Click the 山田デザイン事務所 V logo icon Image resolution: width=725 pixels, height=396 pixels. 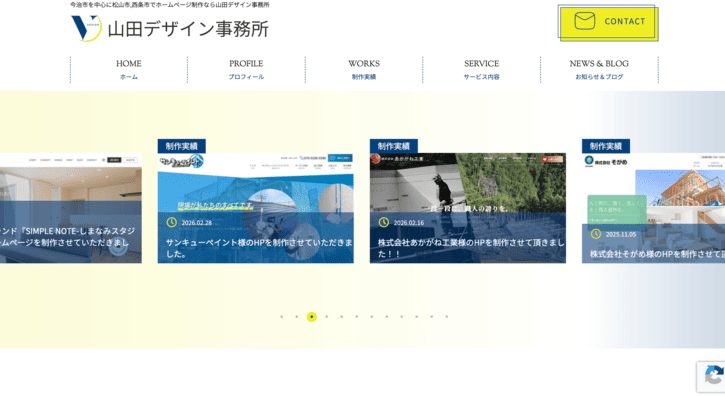[x=86, y=28]
